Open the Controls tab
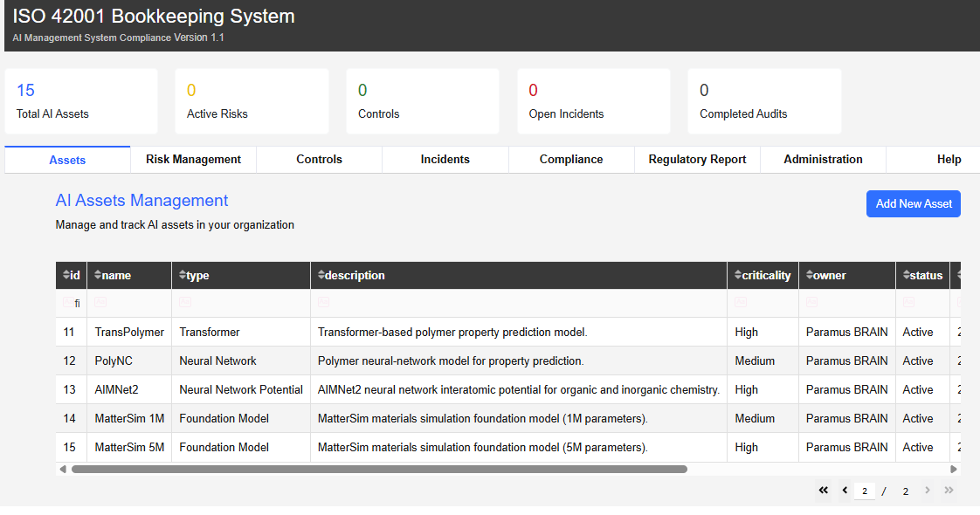 click(320, 159)
